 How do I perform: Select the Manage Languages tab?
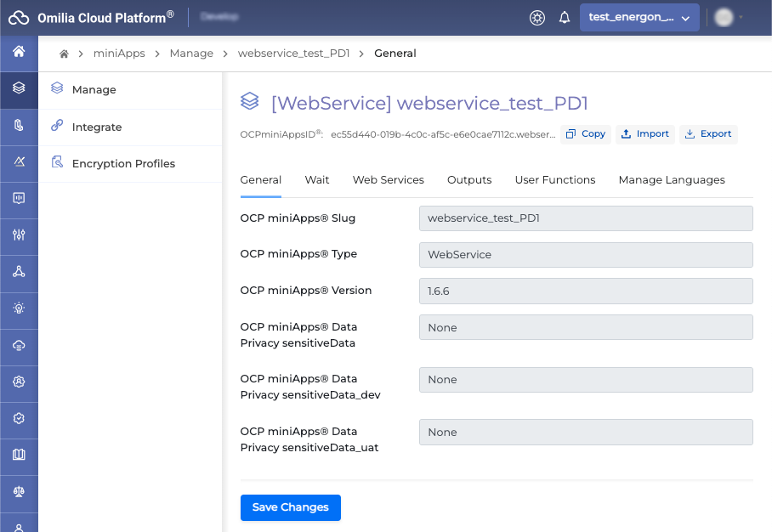671,180
